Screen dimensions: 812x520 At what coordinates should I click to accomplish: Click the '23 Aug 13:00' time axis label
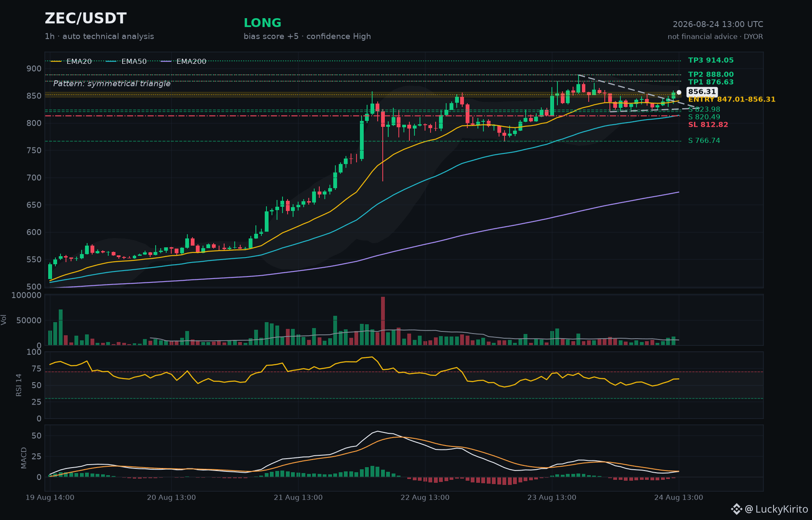[x=552, y=498]
